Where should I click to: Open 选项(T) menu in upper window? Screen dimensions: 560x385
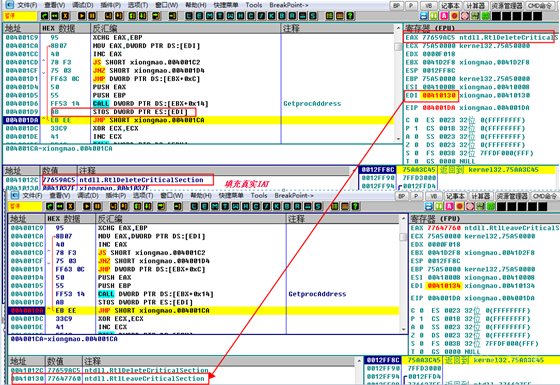click(x=138, y=5)
